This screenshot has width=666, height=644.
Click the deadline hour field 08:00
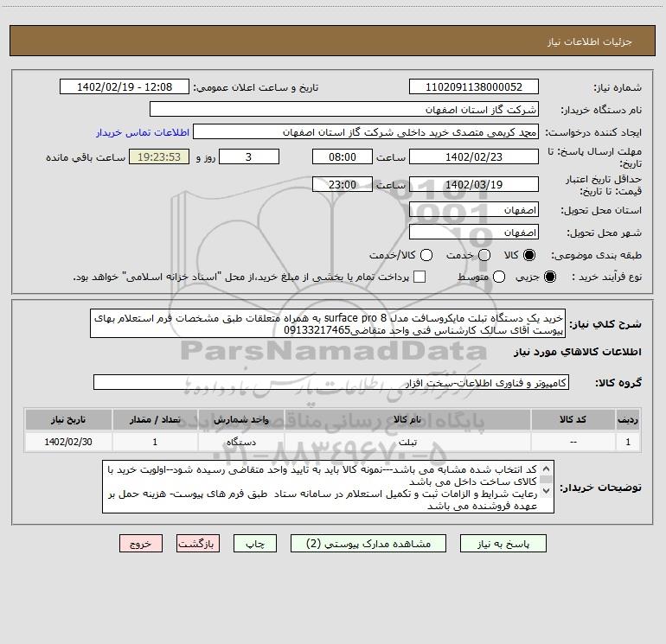343,156
